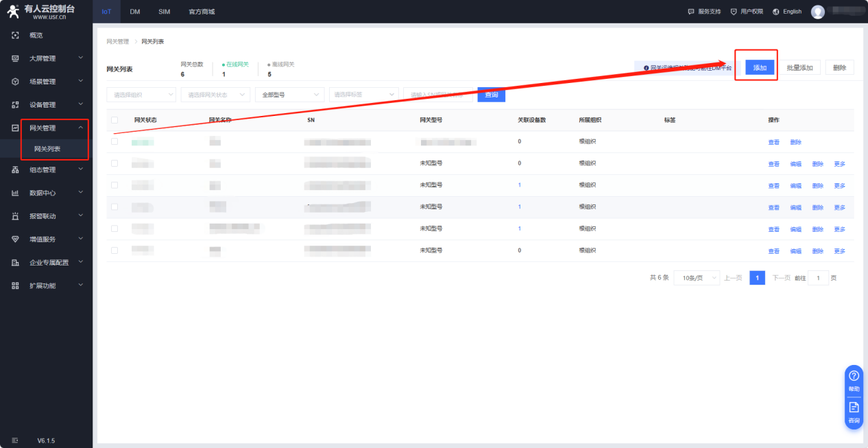Open the 10条/页 page size dropdown

[697, 278]
